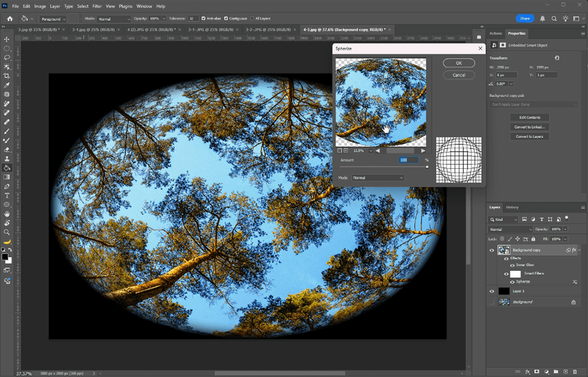The height and width of the screenshot is (377, 588).
Task: Pick the Horizontal Type tool
Action: (x=7, y=195)
